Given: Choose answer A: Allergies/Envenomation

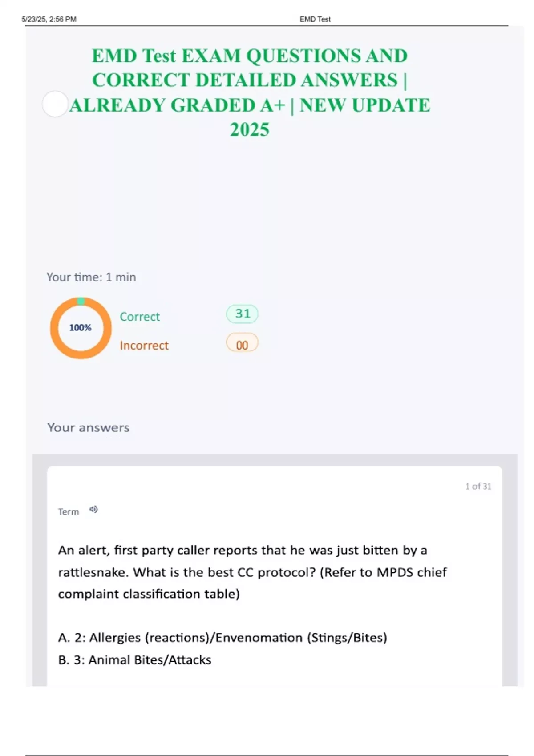Looking at the screenshot, I should (x=222, y=638).
